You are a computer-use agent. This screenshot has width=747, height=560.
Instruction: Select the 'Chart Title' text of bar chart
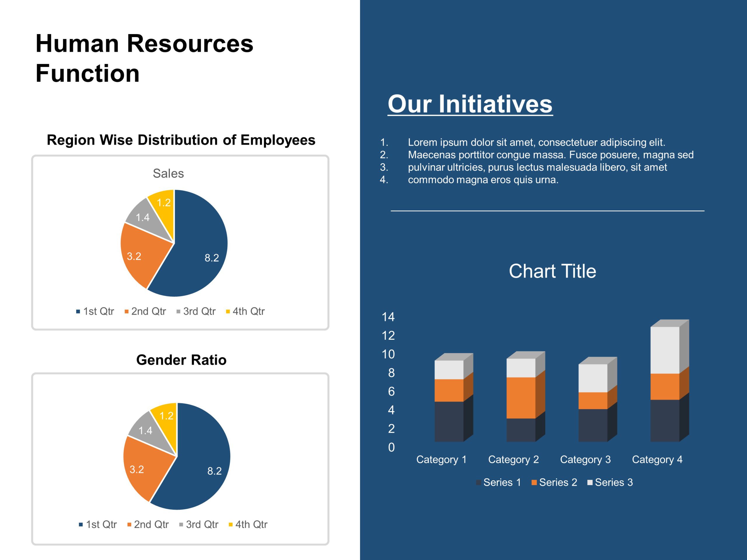pyautogui.click(x=552, y=271)
